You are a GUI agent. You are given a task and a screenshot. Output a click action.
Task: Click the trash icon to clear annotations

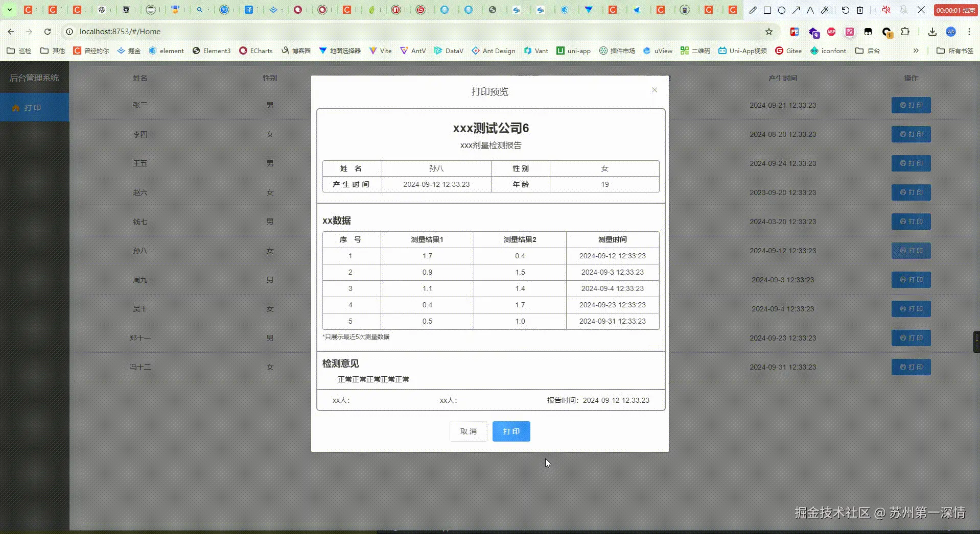pos(859,10)
